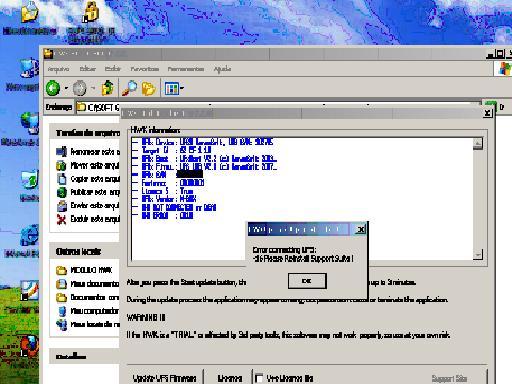The height and width of the screenshot is (384, 512).
Task: Click OK in the error dialog
Action: (x=307, y=281)
